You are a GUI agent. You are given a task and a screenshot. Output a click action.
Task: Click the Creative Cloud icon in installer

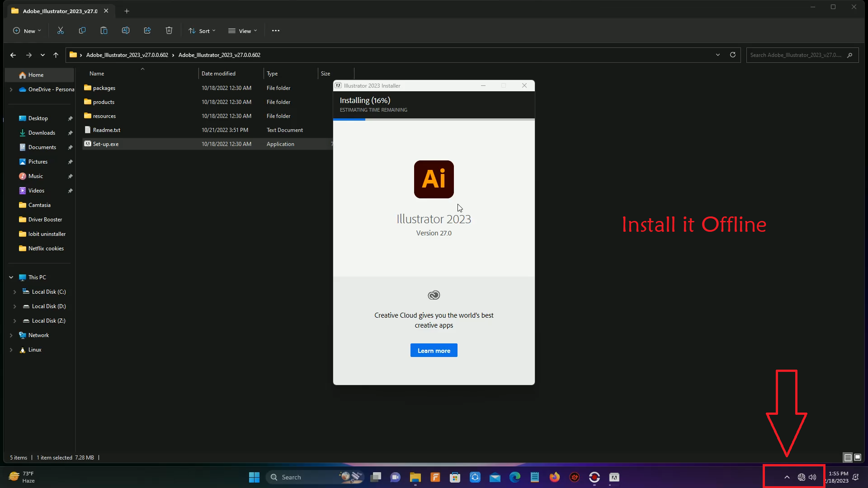[x=434, y=295]
